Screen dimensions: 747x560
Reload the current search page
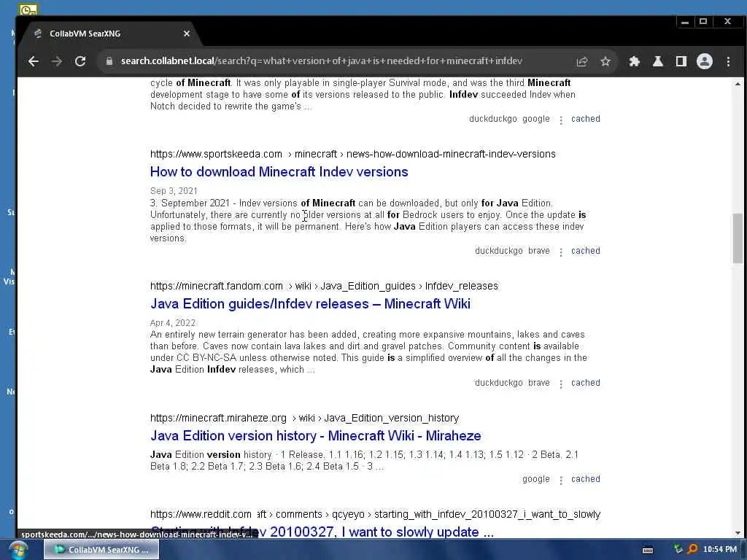tap(80, 61)
